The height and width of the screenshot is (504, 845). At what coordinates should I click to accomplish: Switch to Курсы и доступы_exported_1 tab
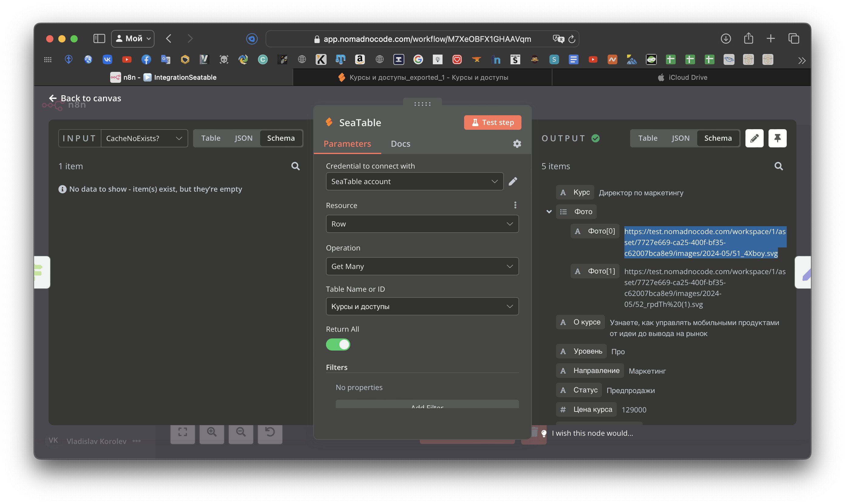[422, 77]
